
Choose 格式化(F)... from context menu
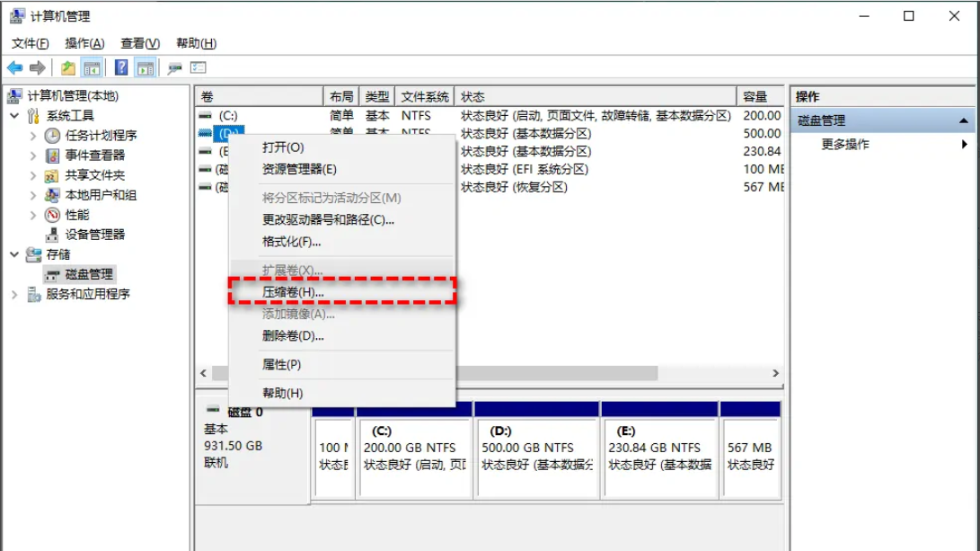point(342,242)
